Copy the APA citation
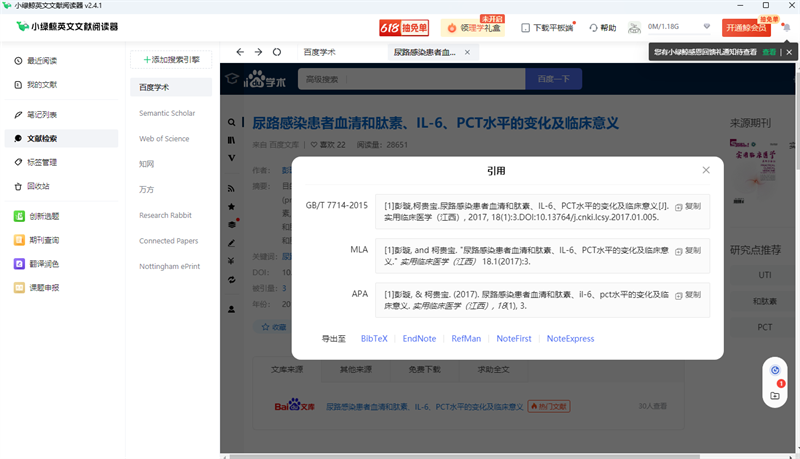Image resolution: width=800 pixels, height=459 pixels. (x=688, y=295)
